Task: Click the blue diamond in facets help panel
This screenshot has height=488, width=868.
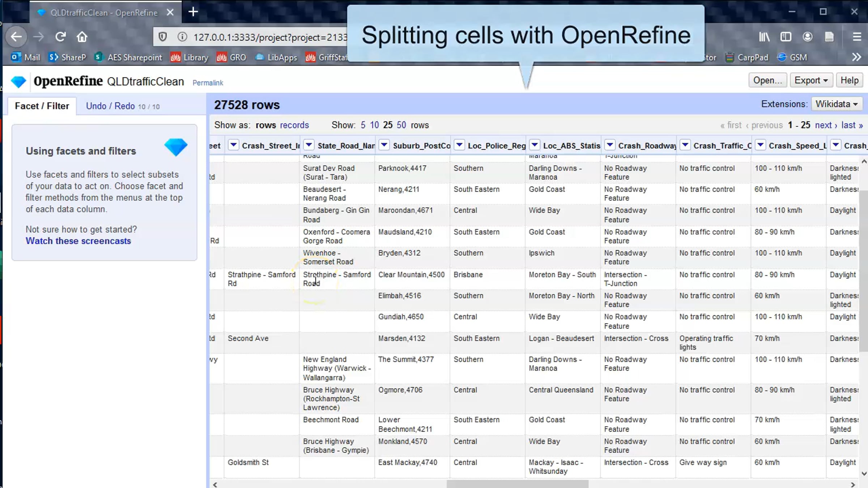Action: (176, 147)
